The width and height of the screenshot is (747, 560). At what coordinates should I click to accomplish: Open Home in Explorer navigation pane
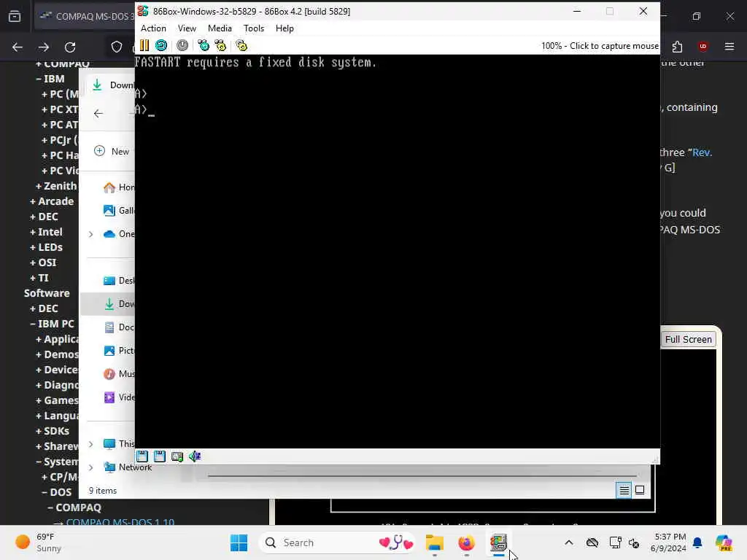pyautogui.click(x=119, y=187)
